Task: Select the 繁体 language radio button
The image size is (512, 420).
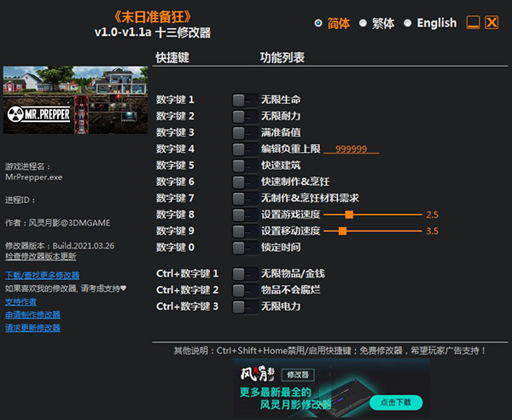Action: tap(363, 23)
